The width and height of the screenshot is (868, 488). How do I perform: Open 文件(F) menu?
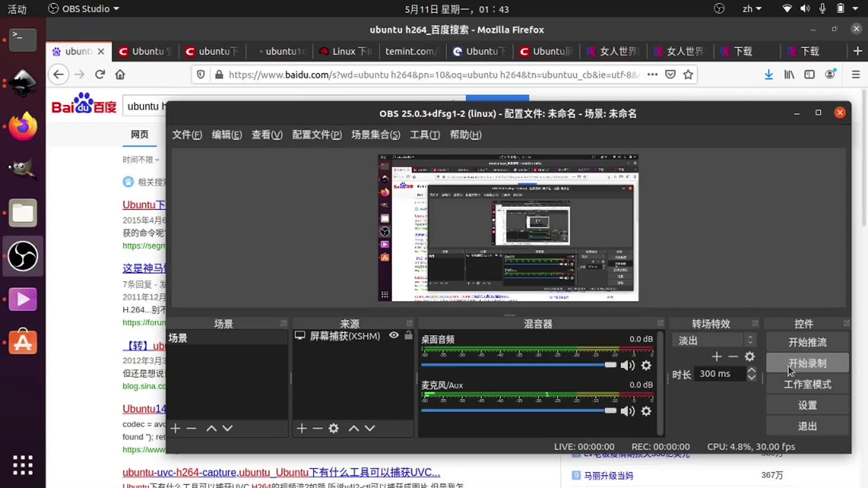(187, 135)
